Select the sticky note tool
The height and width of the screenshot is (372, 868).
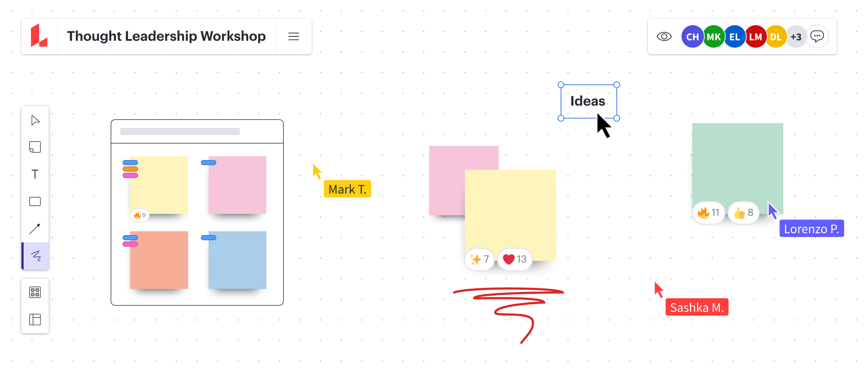point(35,147)
